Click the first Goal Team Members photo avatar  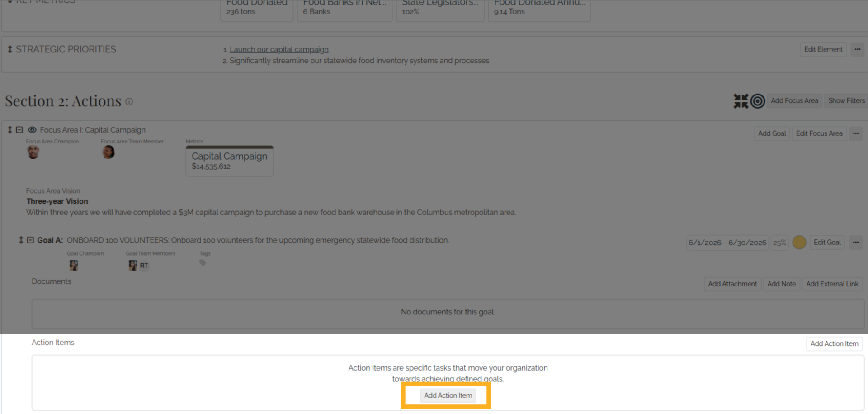132,265
